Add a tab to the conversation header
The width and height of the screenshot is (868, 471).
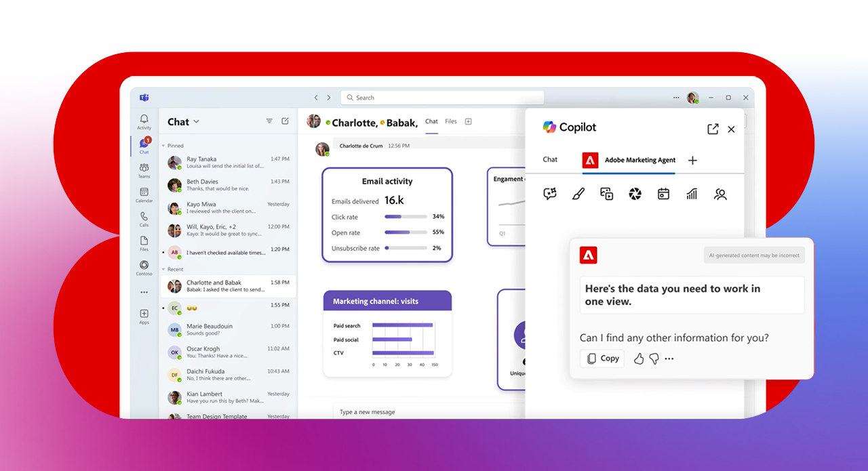coord(468,121)
